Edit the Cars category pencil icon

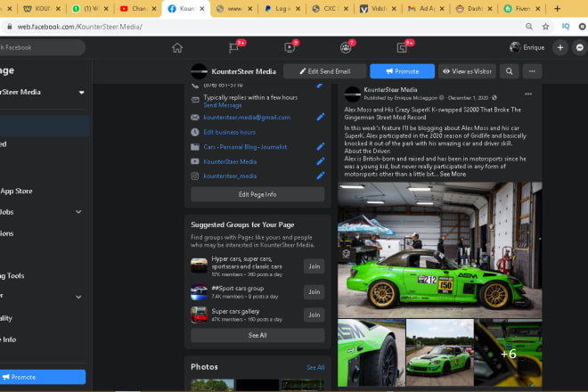pos(320,147)
